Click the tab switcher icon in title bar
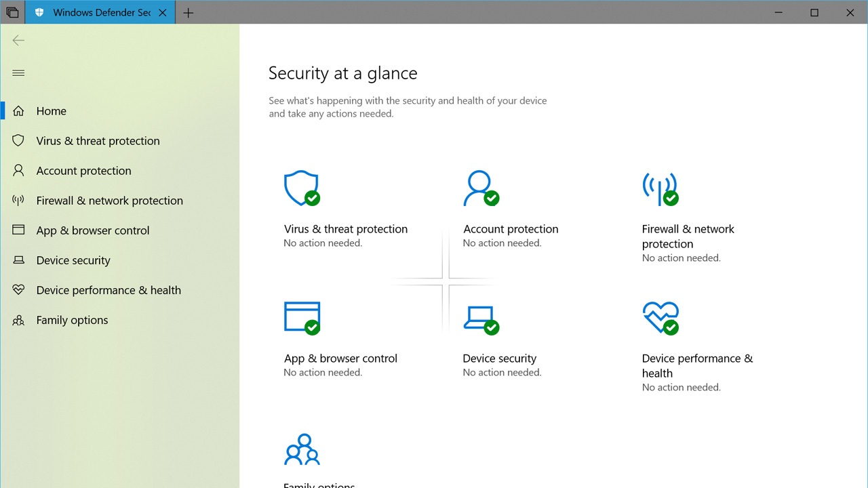This screenshot has height=488, width=868. coord(12,12)
